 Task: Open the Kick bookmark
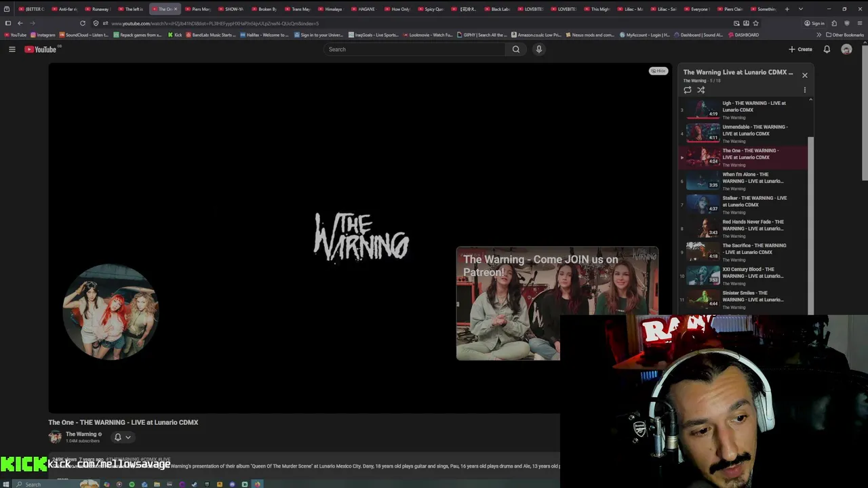pyautogui.click(x=175, y=35)
